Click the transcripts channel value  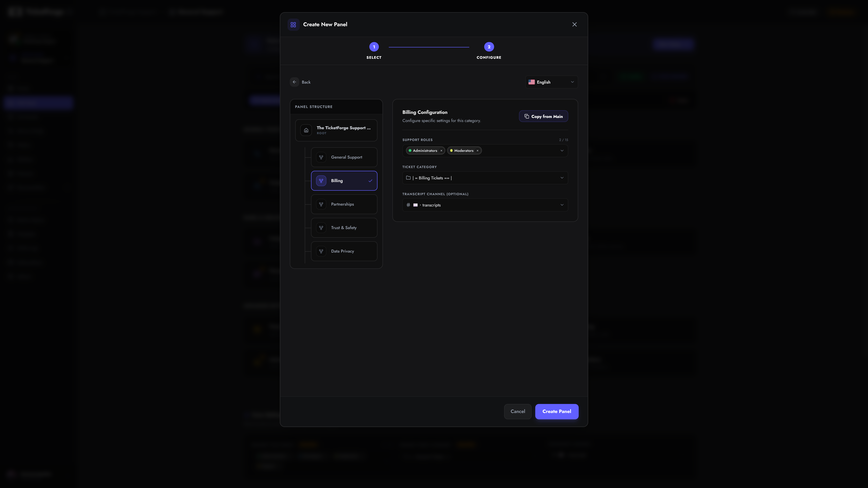(427, 205)
